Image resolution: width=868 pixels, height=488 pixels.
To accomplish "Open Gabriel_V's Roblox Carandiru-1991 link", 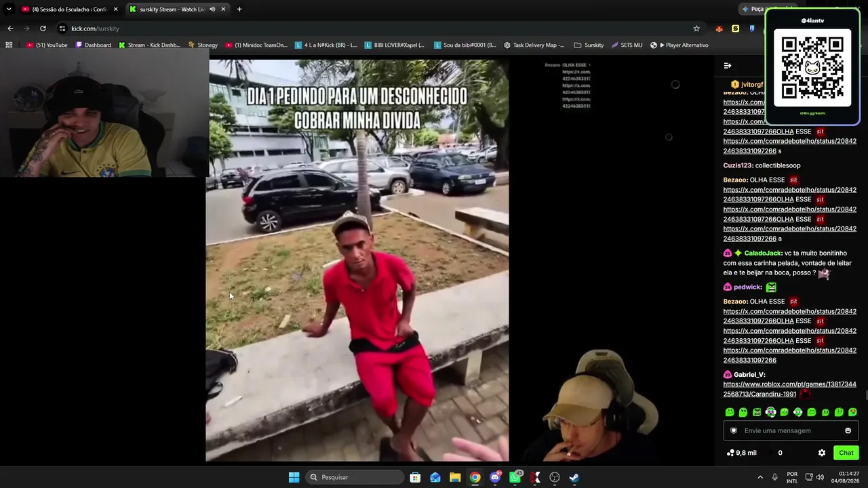I will click(790, 389).
